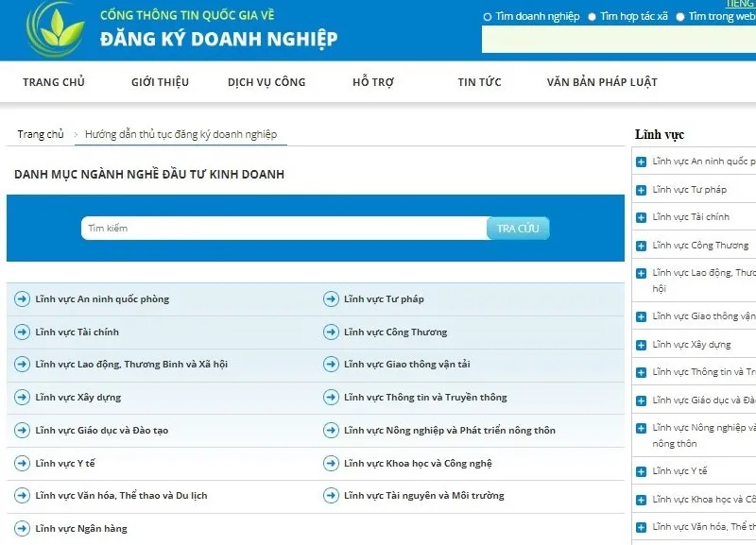Expand Lĩnh vực Tư pháp in sidebar
The width and height of the screenshot is (756, 545).
coord(642,191)
